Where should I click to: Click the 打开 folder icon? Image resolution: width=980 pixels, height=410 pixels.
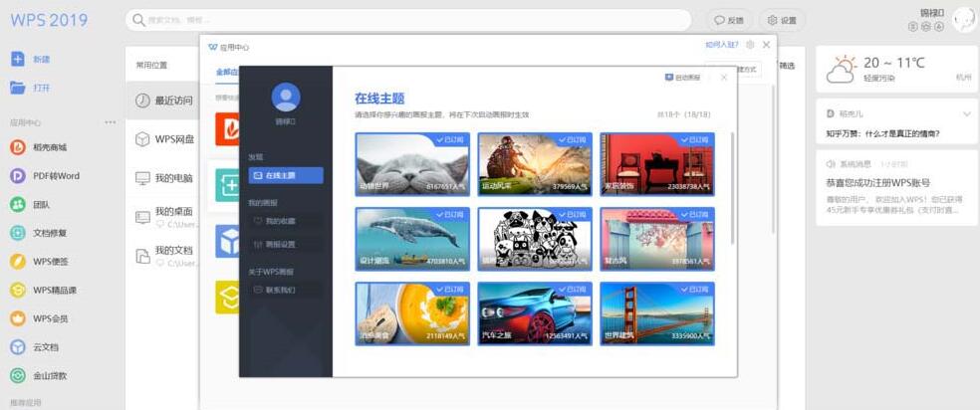[18, 88]
